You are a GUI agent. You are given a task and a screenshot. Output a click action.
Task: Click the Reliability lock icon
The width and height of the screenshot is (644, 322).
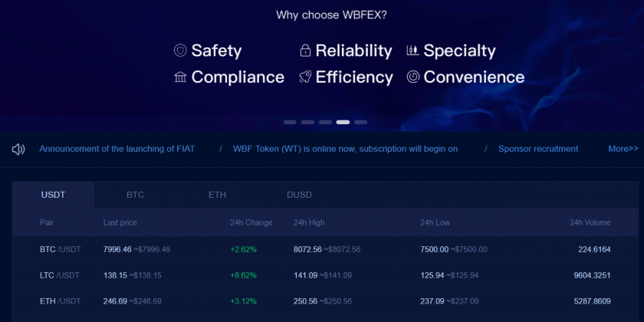coord(305,51)
